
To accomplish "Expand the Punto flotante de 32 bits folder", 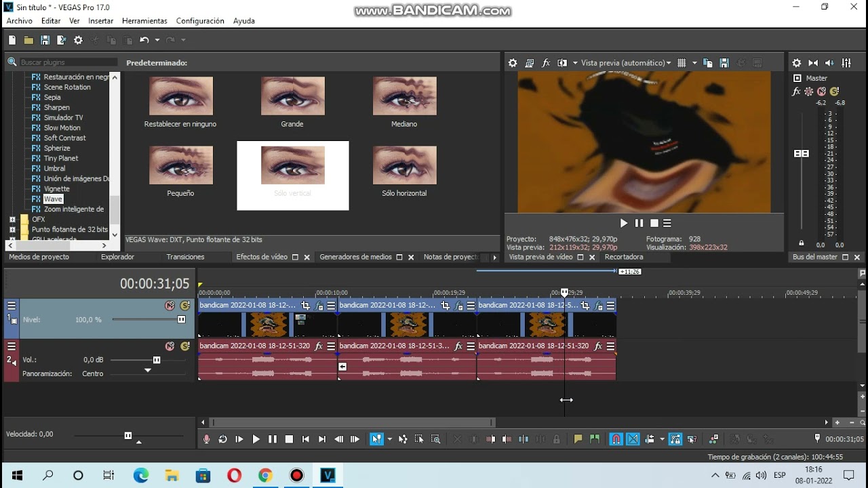I will (x=12, y=230).
